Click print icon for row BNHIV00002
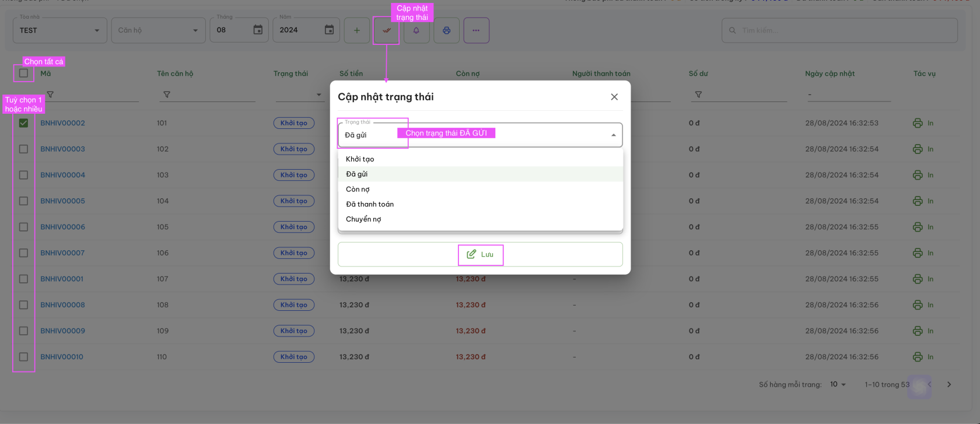The width and height of the screenshot is (980, 424). (x=918, y=123)
